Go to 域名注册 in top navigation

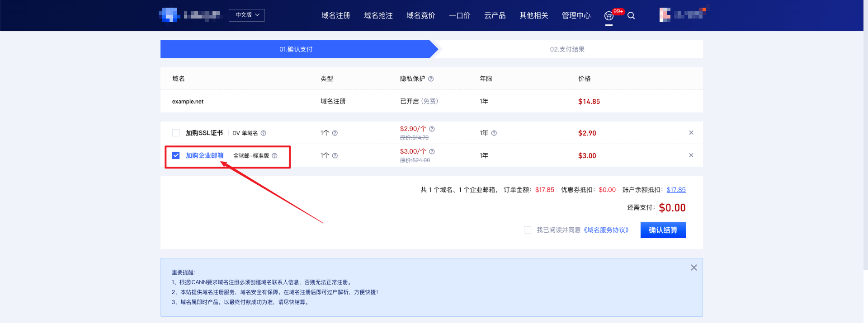pos(335,16)
